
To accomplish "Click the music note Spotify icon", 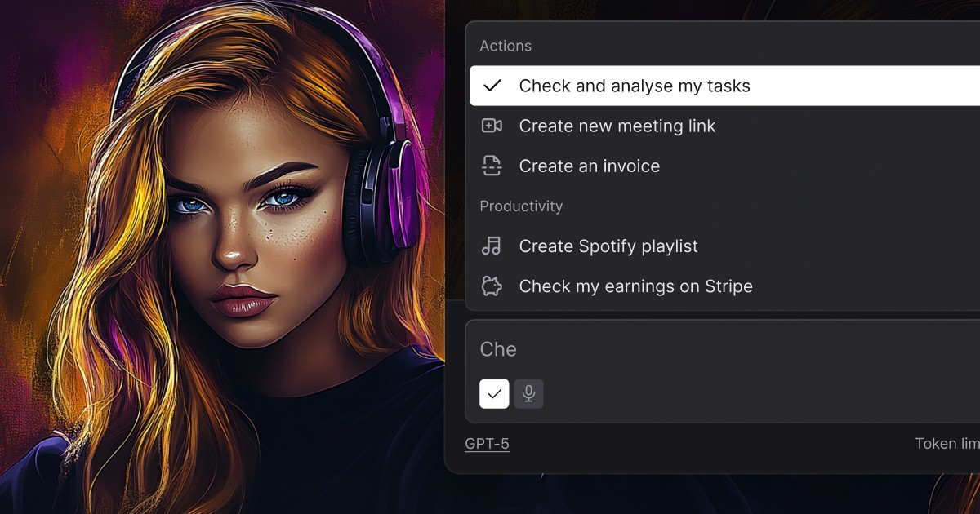I will point(493,246).
